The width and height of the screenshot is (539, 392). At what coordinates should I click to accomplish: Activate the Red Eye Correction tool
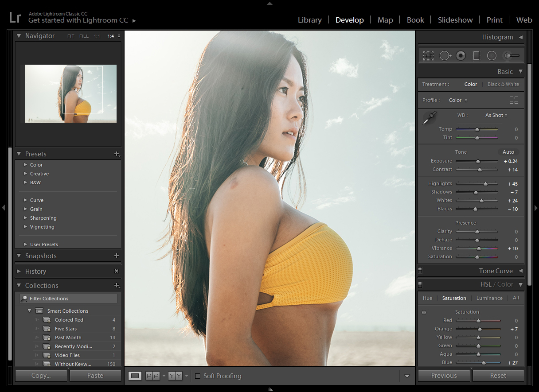pyautogui.click(x=461, y=55)
